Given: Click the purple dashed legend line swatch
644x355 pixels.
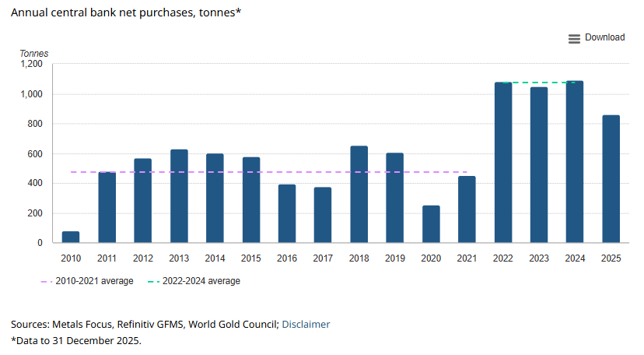Looking at the screenshot, I should pos(47,282).
